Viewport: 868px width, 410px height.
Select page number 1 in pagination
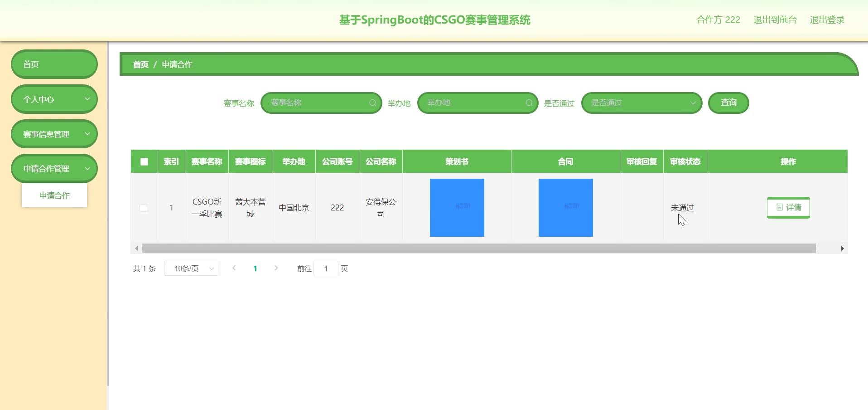(x=255, y=268)
